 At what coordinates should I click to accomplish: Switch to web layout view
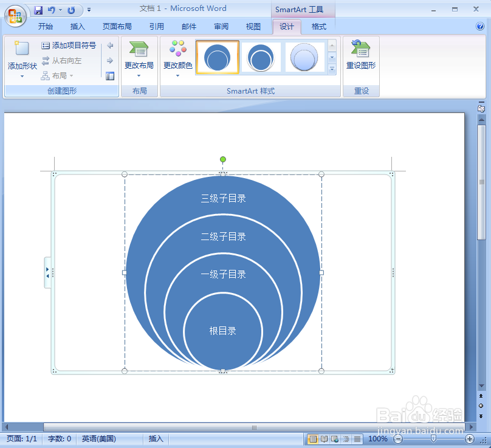click(335, 439)
